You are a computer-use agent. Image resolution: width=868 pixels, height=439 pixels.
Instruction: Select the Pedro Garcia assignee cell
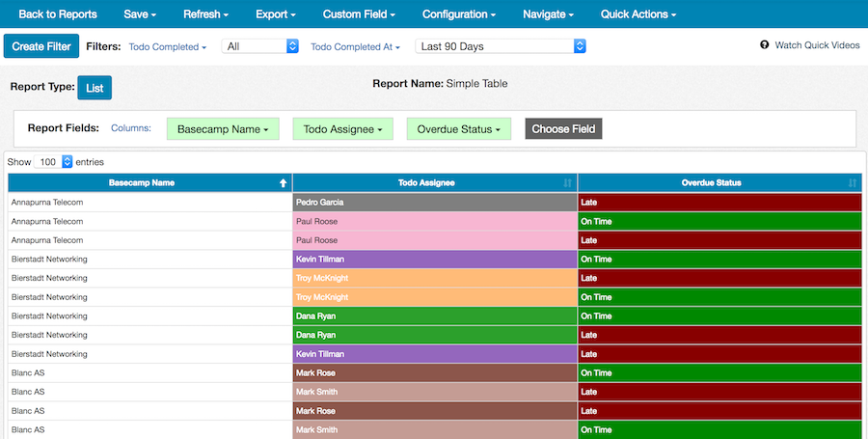point(434,203)
